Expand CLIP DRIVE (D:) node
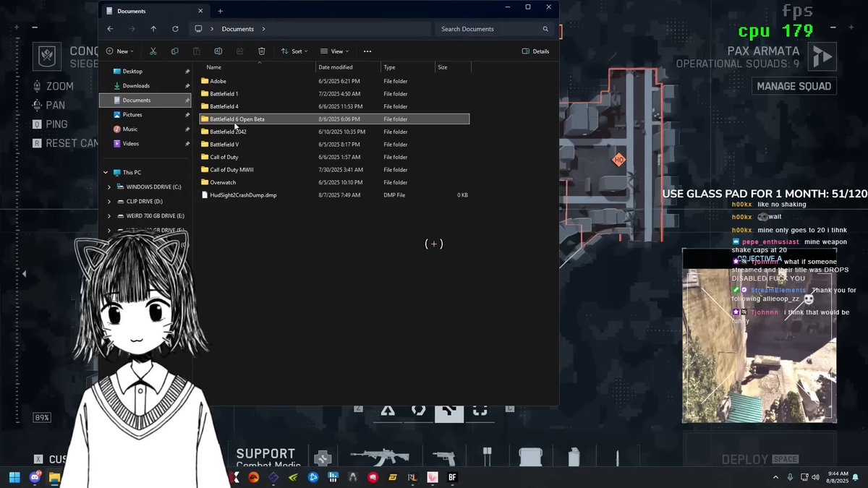Screen dimensions: 868x488 click(x=109, y=201)
